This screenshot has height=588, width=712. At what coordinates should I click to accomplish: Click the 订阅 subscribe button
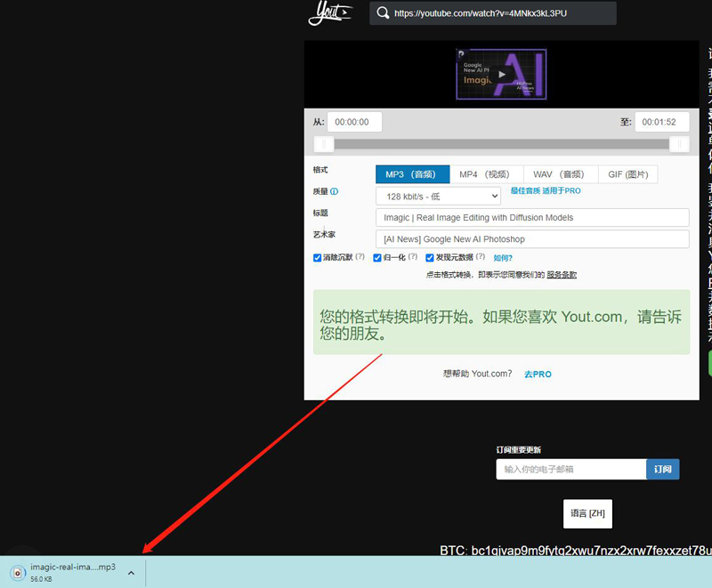pyautogui.click(x=663, y=469)
